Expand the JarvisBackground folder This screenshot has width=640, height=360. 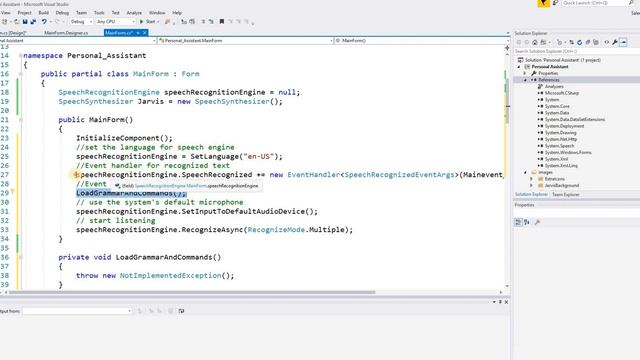pos(531,185)
